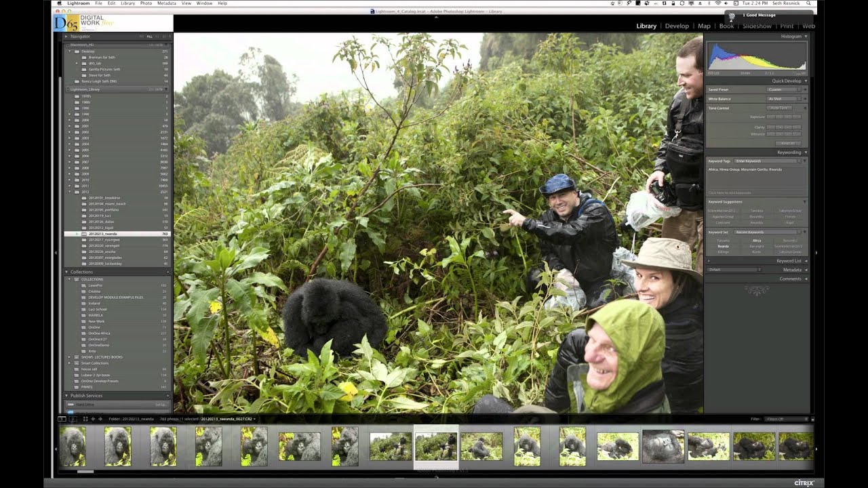Open the Metadata menu
This screenshot has height=488, width=868.
(x=167, y=3)
